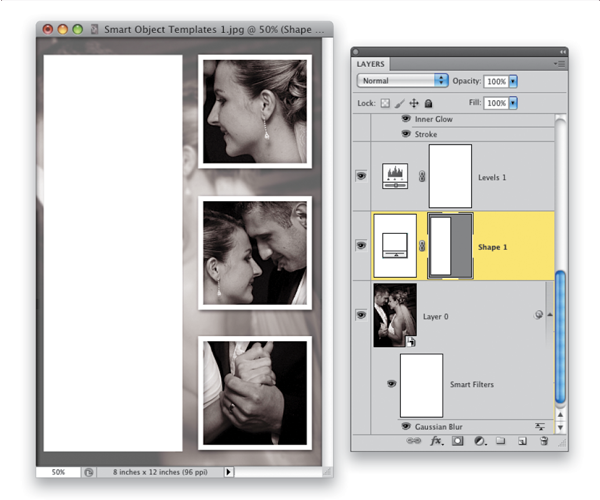Select the Shape 1 layer name

492,247
